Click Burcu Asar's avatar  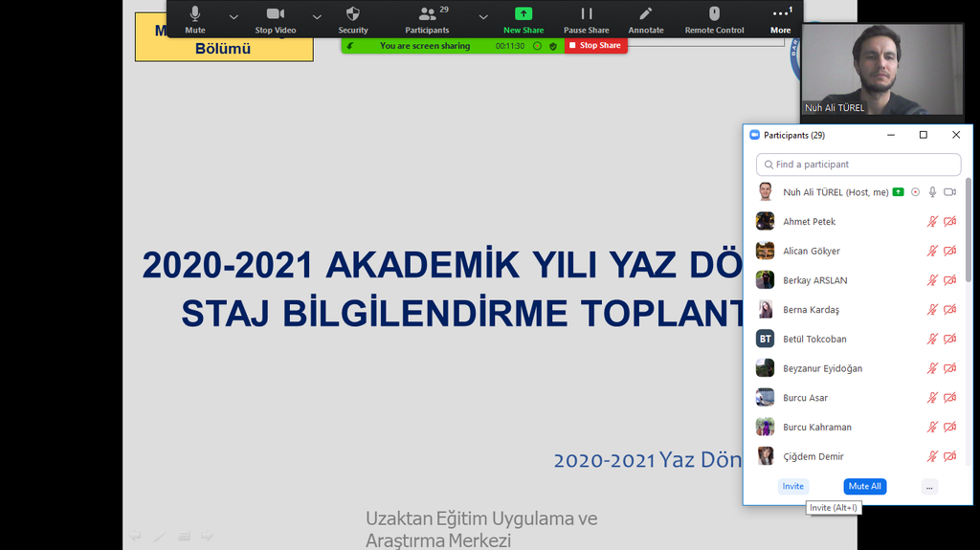(x=765, y=398)
